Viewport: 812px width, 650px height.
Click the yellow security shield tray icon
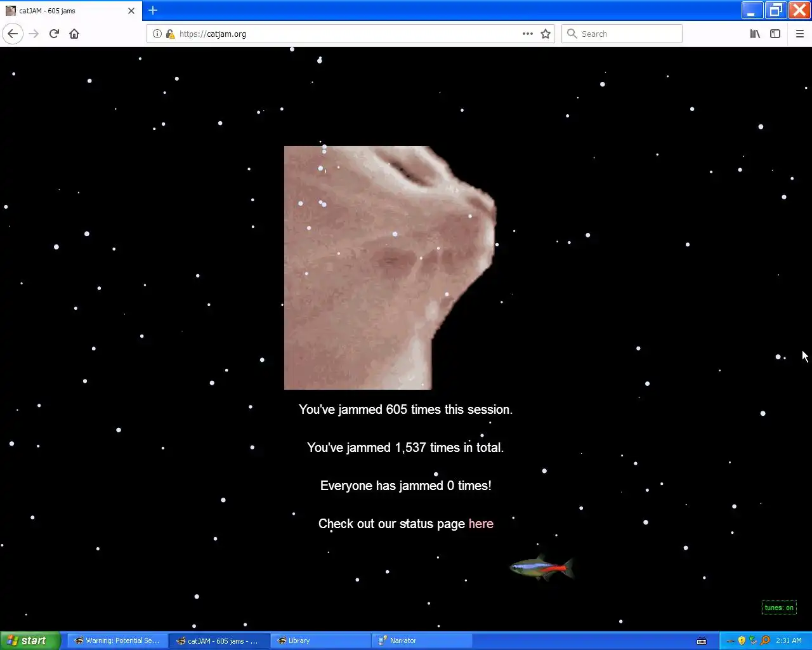[x=742, y=640]
